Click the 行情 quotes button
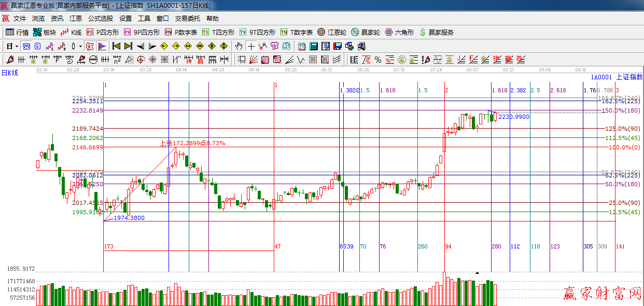The height and width of the screenshot is (306, 644). tap(17, 32)
